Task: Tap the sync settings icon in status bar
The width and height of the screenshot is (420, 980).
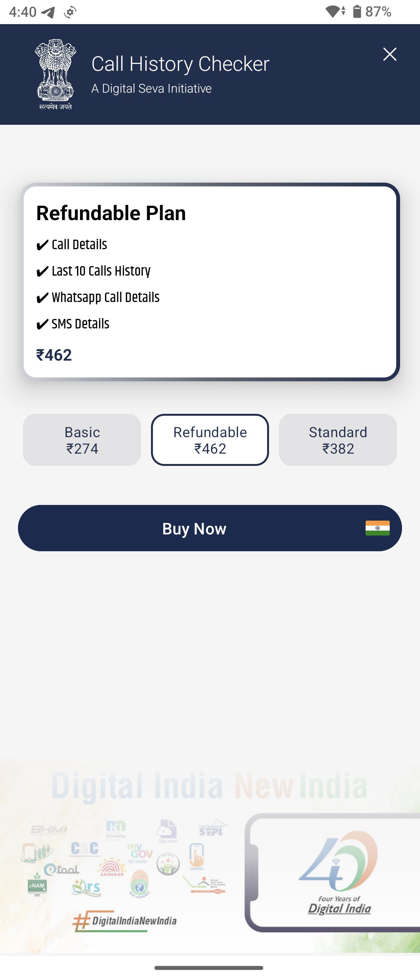Action: pyautogui.click(x=70, y=12)
